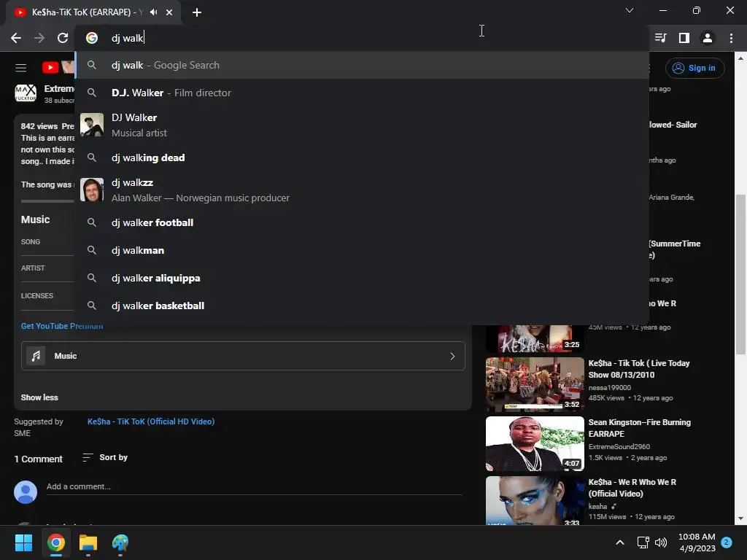
Task: Open the YouTube hamburger guide menu
Action: point(20,68)
